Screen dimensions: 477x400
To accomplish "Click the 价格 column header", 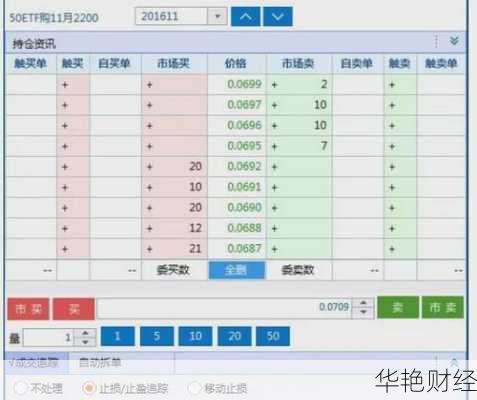I will coord(236,63).
